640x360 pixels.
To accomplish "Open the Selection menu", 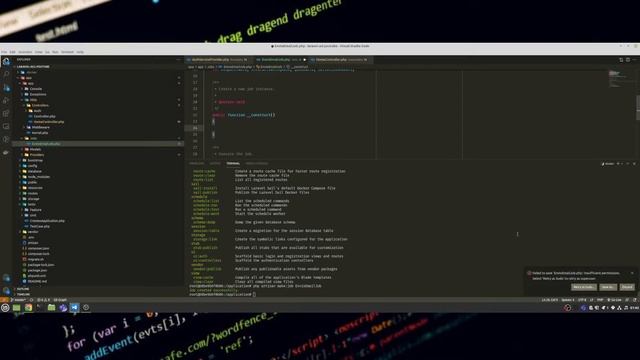I will pos(25,52).
